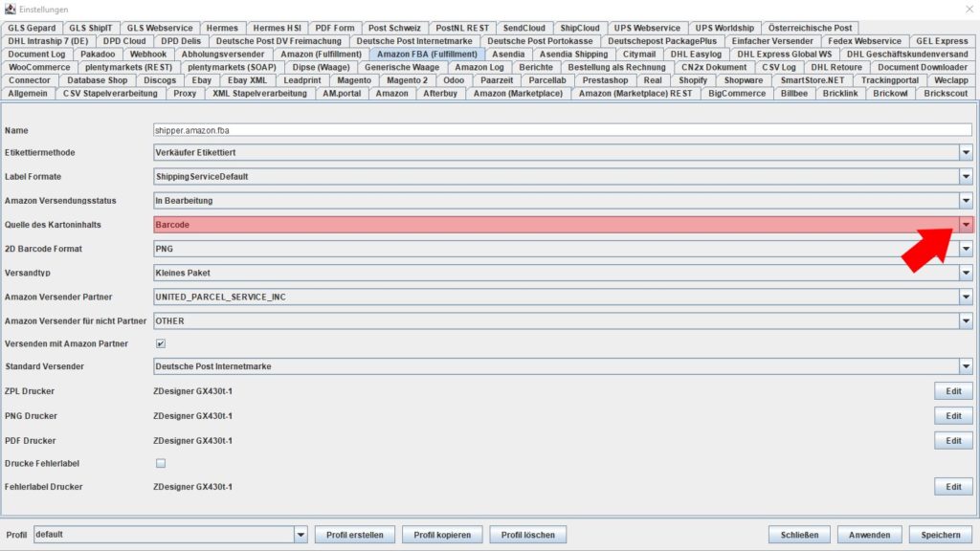The image size is (980, 551).
Task: Click the Profil kopieren button
Action: point(442,535)
